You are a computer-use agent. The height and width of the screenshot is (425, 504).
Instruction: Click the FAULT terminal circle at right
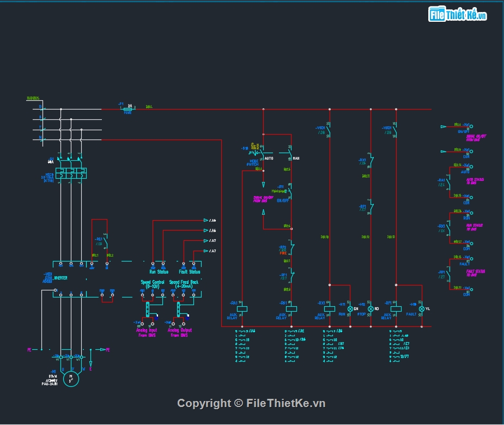pyautogui.click(x=471, y=258)
